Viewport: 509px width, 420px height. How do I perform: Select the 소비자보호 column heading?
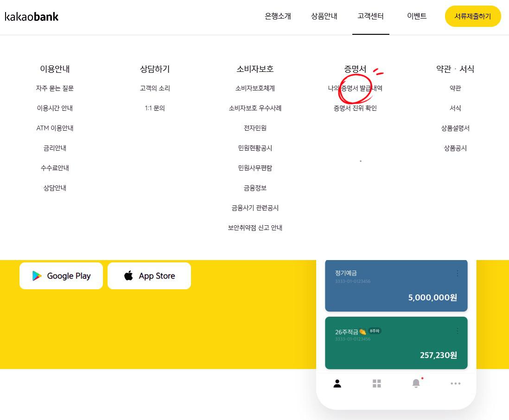point(255,69)
